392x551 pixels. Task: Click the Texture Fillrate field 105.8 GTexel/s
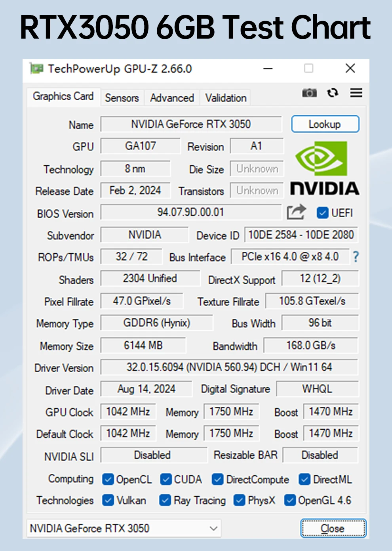312,301
